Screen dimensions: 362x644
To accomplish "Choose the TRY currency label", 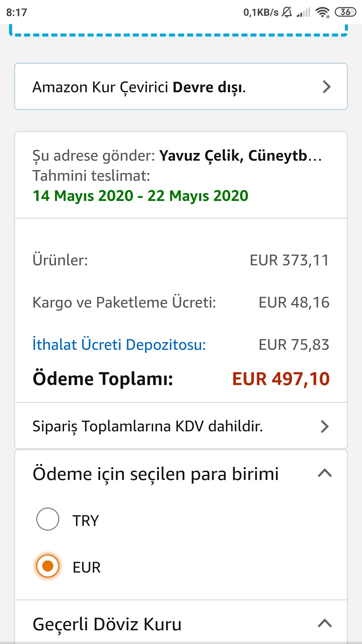I will pos(86,521).
